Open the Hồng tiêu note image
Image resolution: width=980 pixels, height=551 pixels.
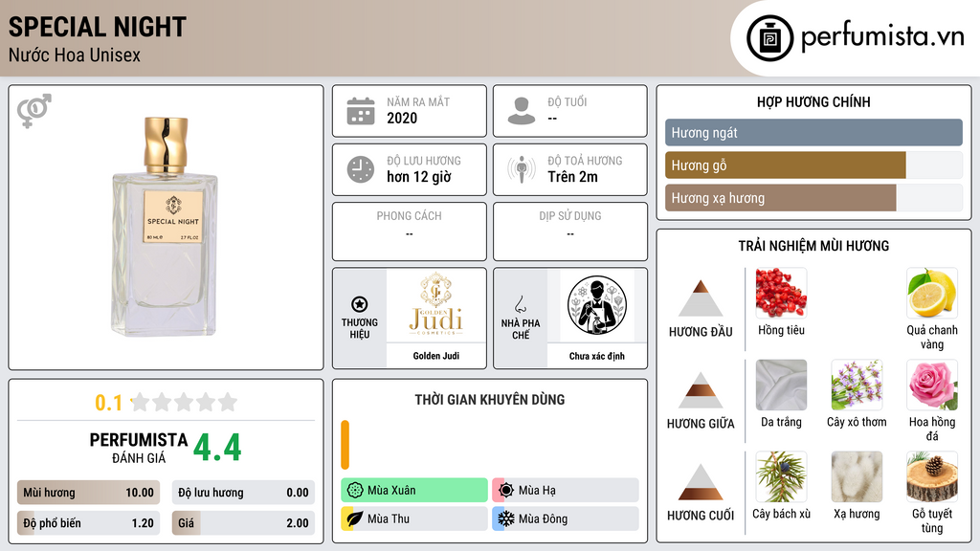point(781,293)
